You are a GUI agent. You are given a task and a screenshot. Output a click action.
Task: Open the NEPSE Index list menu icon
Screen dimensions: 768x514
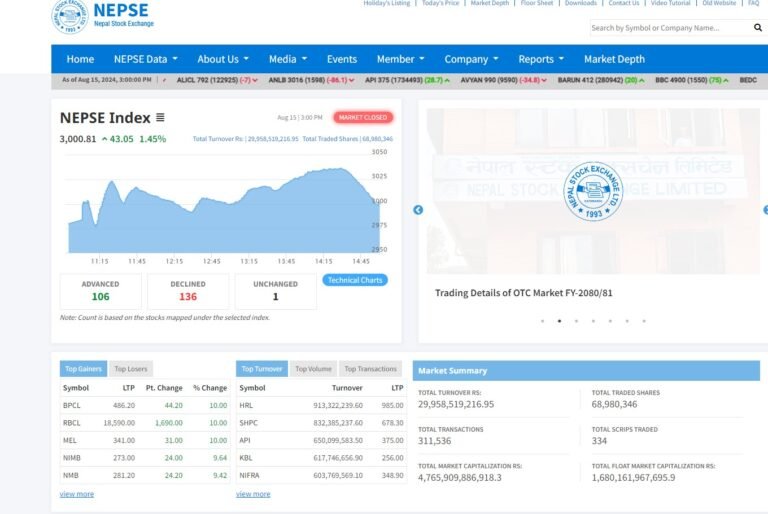(x=160, y=118)
